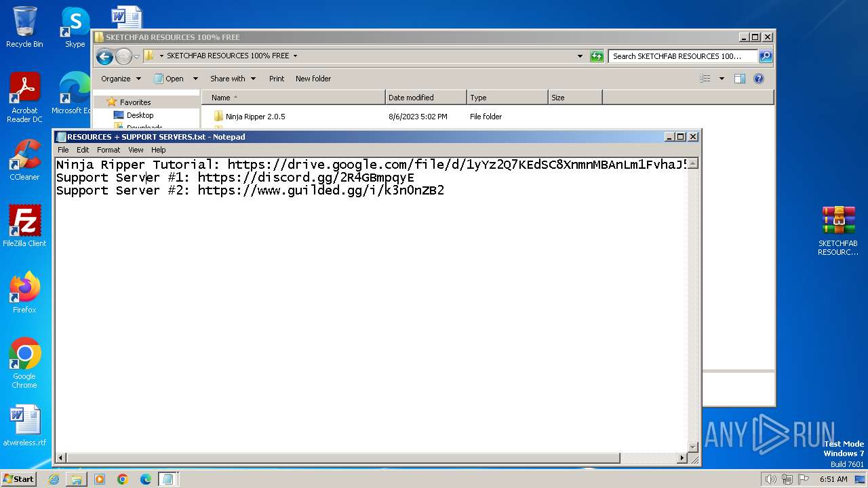Image resolution: width=868 pixels, height=488 pixels.
Task: Open the Notepad Edit menu
Action: coord(83,150)
